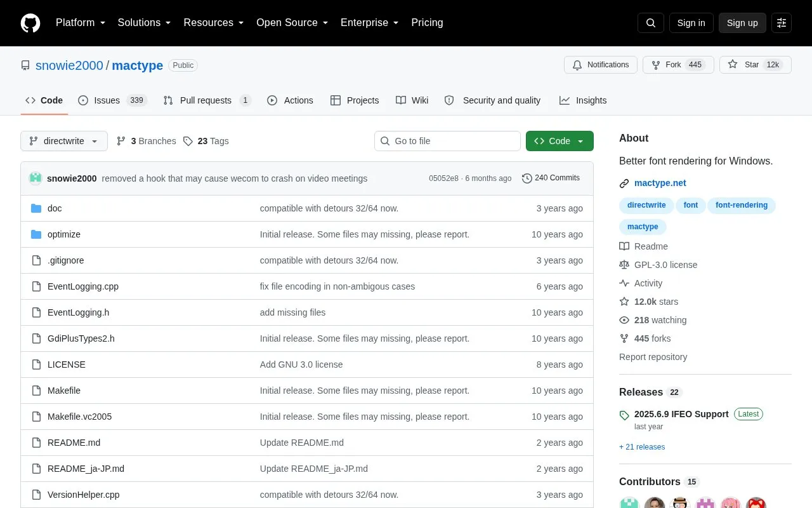Star the mactype repository
Image resolution: width=812 pixels, height=508 pixels.
coord(755,65)
